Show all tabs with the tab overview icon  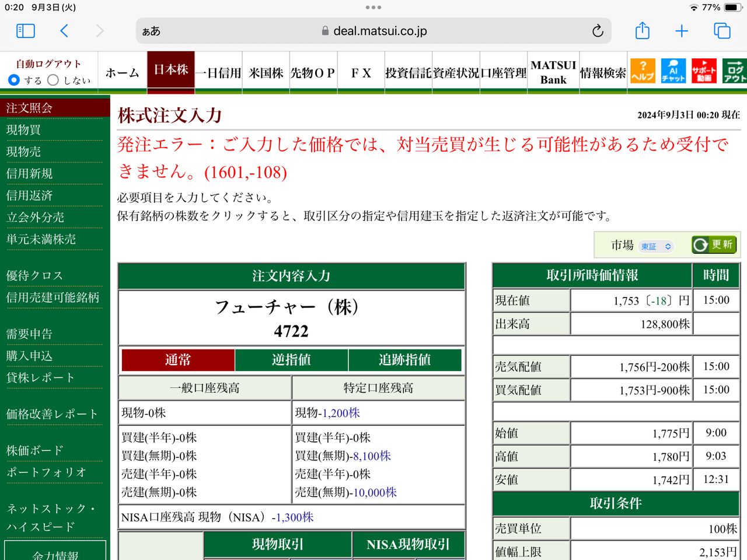722,31
